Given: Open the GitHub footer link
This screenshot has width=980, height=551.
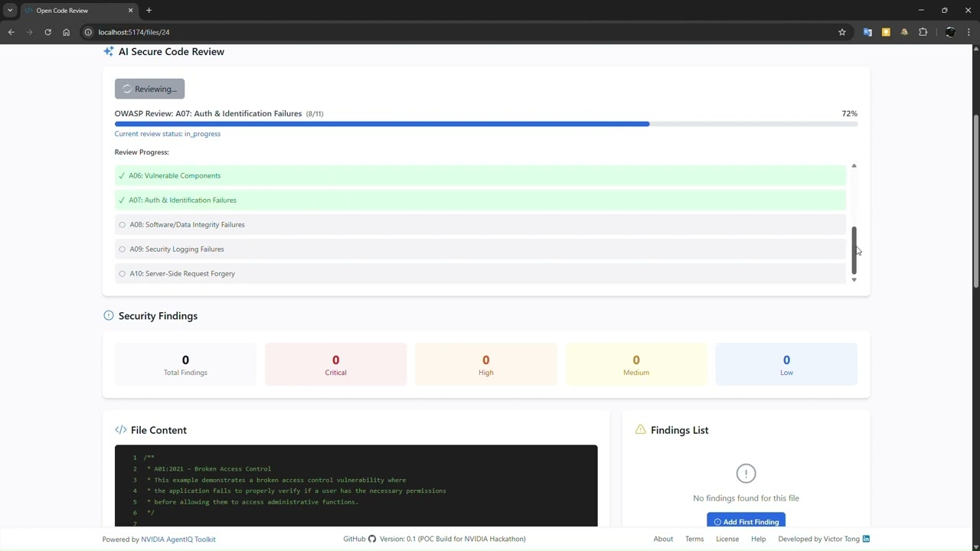Looking at the screenshot, I should tap(359, 539).
